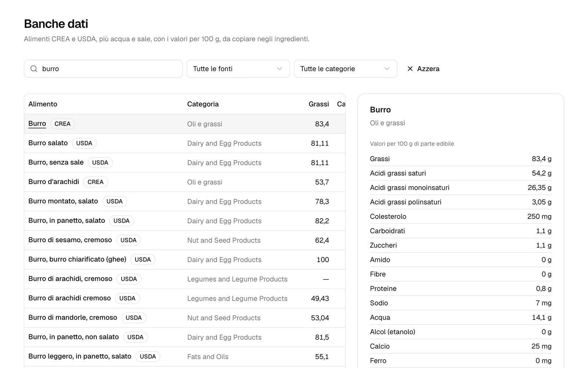Open Burro chiarificato (ghee) row

tap(185, 260)
